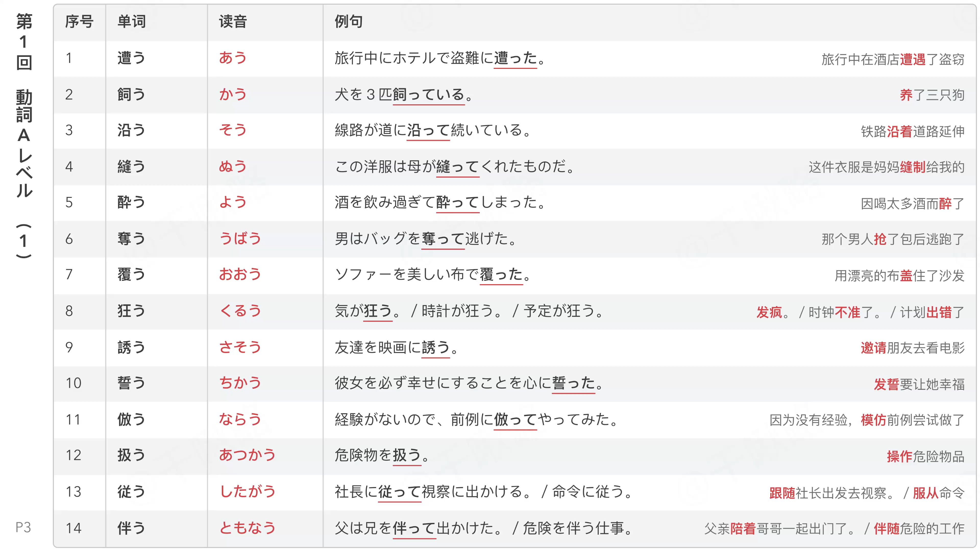Click the reading くるう in row 8
This screenshot has height=551, width=980.
pos(240,311)
